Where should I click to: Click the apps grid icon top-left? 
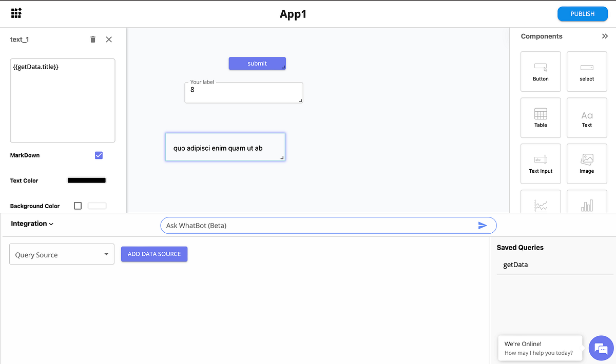[x=15, y=14]
